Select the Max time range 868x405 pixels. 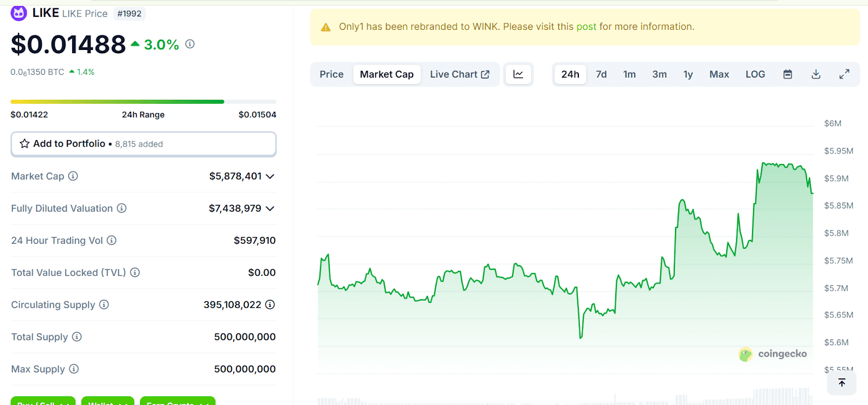click(x=719, y=74)
